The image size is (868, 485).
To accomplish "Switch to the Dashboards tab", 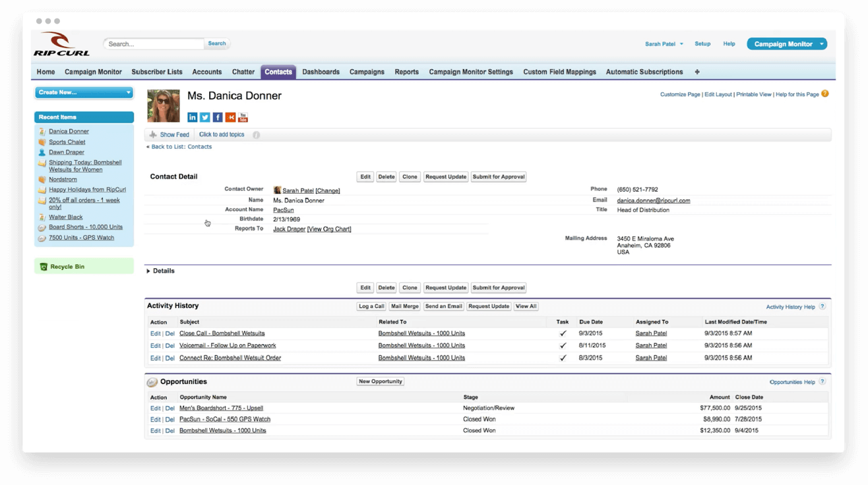I will click(x=321, y=71).
